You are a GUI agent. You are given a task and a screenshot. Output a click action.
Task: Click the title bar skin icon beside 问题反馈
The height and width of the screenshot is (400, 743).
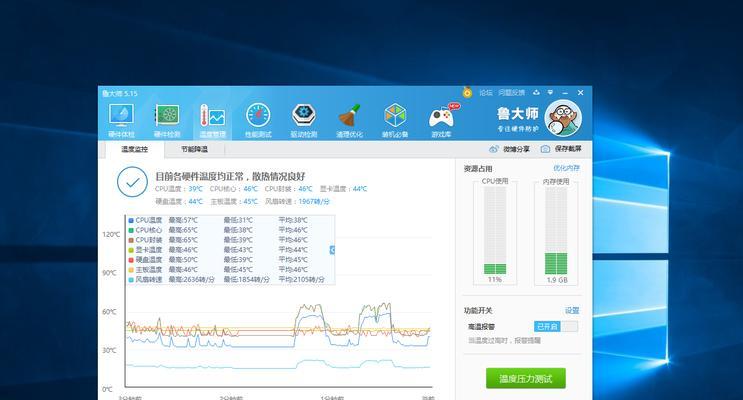[x=536, y=92]
